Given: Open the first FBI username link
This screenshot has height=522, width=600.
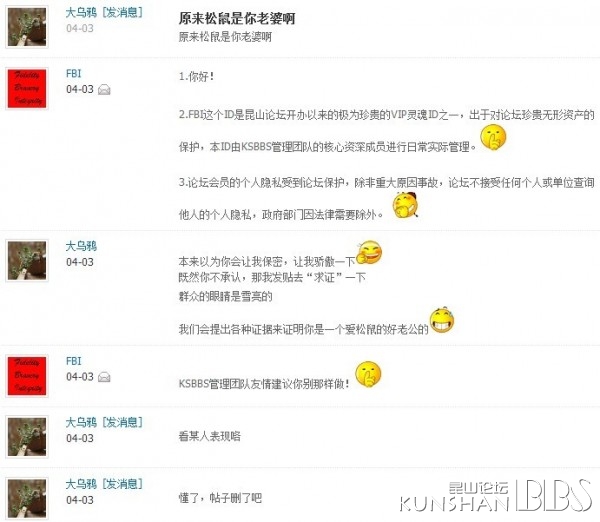Looking at the screenshot, I should (x=73, y=73).
